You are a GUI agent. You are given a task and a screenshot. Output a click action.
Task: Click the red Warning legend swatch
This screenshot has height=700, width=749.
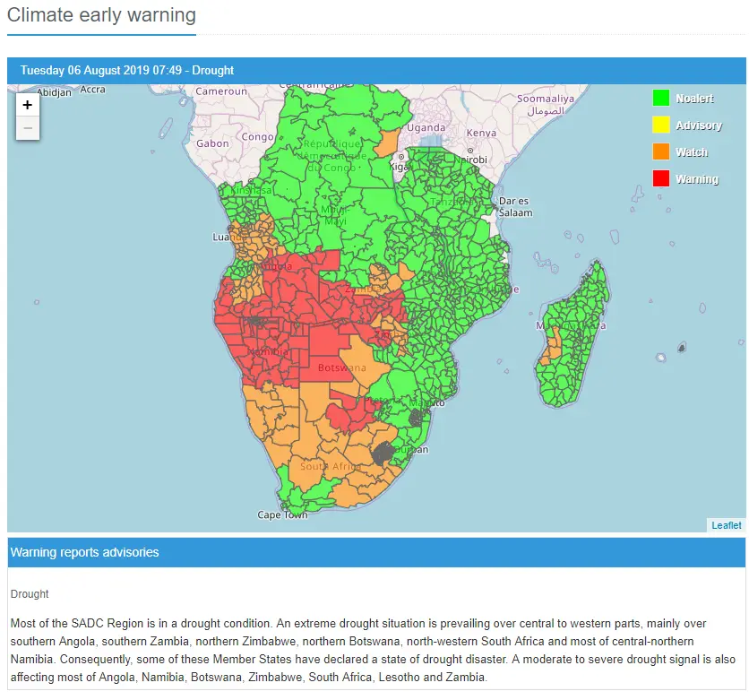coord(661,178)
